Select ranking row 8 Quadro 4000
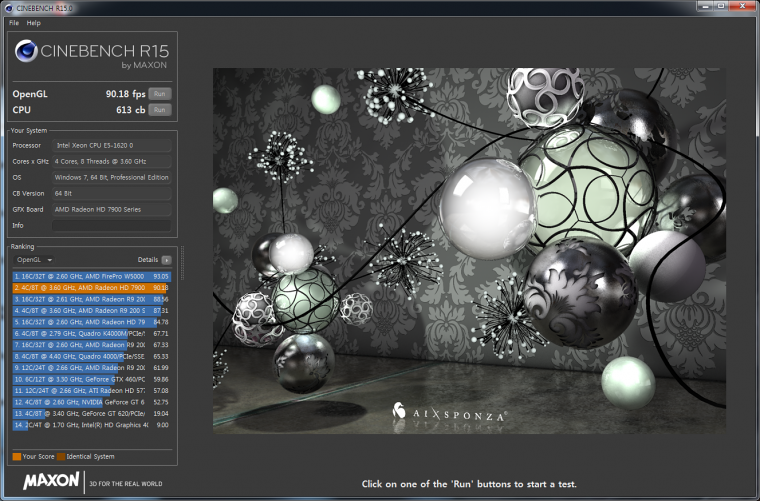 [x=92, y=357]
